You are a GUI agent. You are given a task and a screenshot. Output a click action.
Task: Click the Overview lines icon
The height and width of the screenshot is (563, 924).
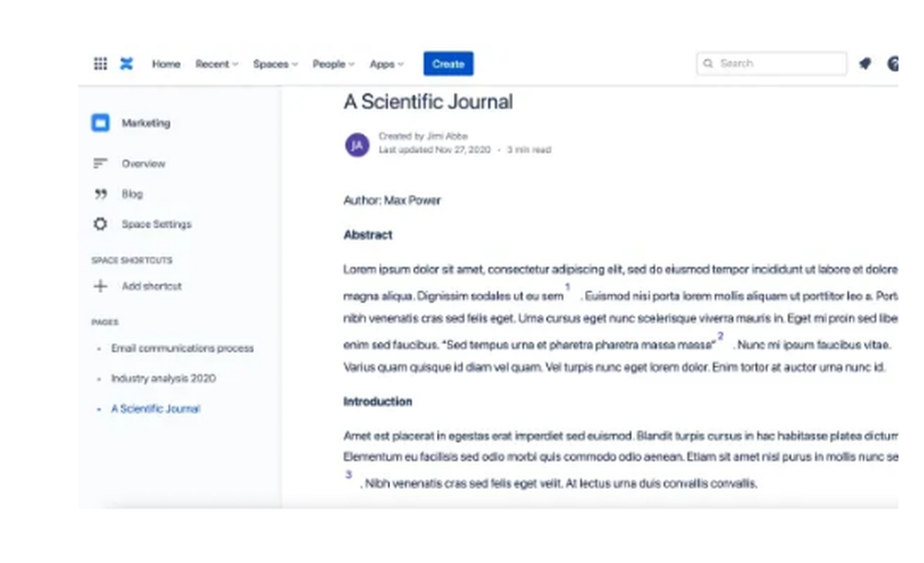click(x=100, y=164)
